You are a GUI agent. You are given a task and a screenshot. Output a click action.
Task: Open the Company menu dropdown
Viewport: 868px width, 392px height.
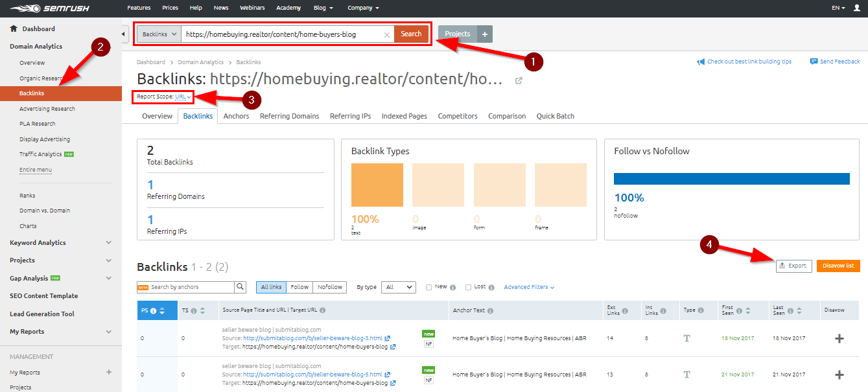(363, 8)
